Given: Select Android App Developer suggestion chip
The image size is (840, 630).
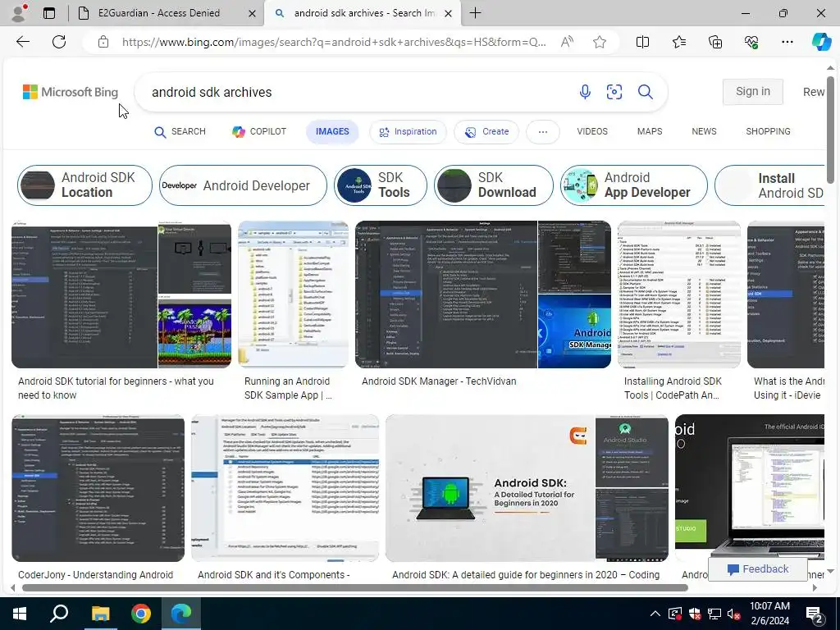Looking at the screenshot, I should (634, 185).
